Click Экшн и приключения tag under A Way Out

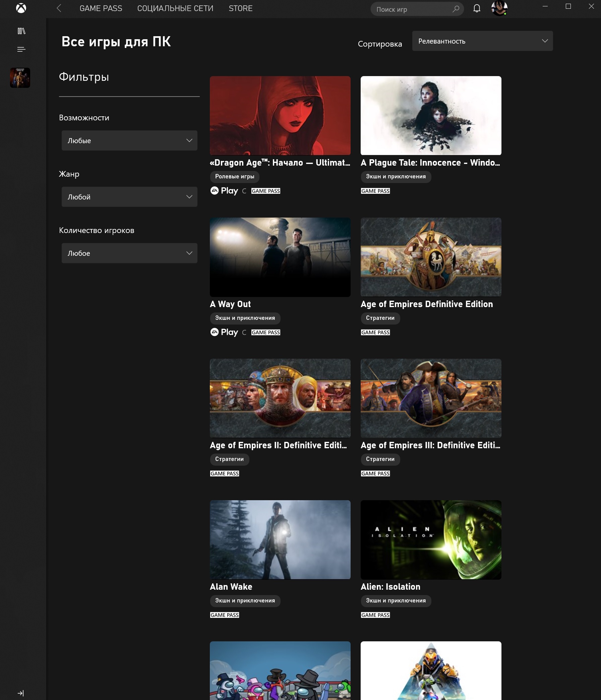pos(245,318)
